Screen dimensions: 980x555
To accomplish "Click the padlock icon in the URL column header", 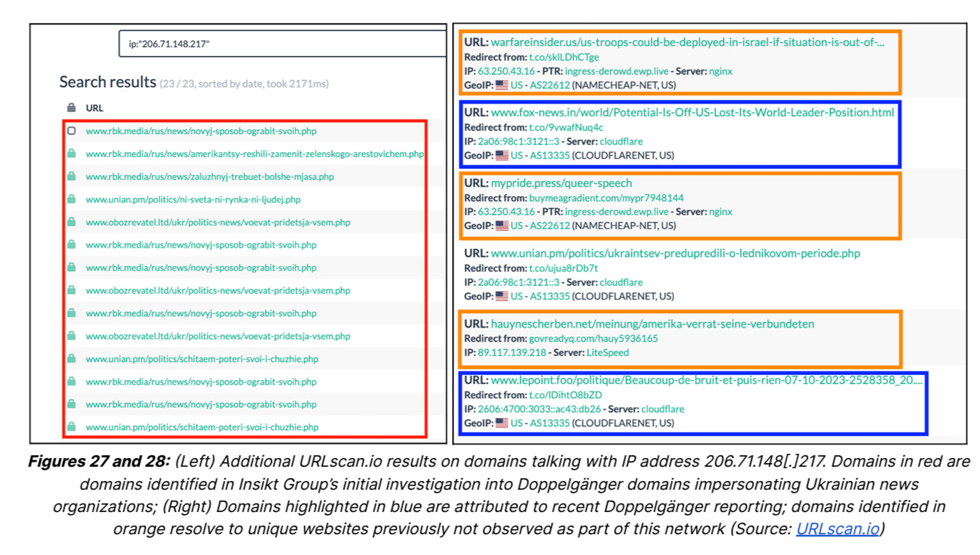I will tap(72, 108).
